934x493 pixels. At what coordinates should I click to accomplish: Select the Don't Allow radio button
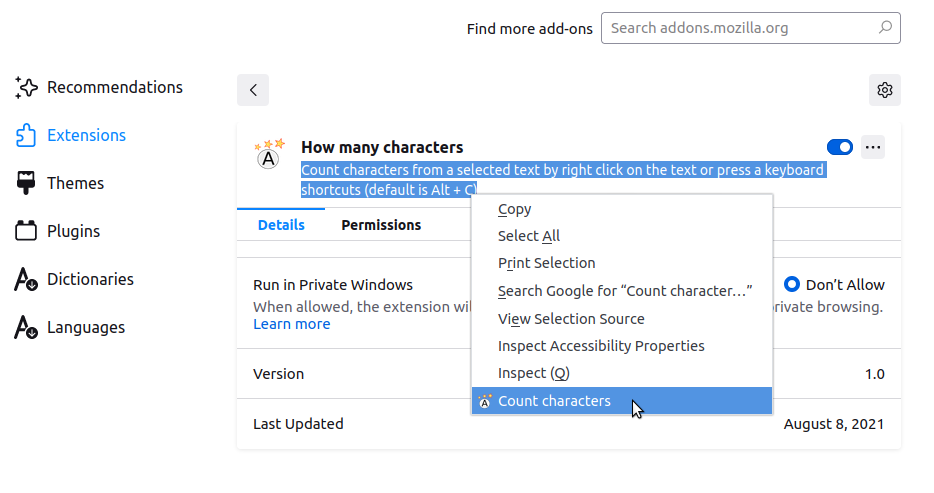(x=792, y=285)
